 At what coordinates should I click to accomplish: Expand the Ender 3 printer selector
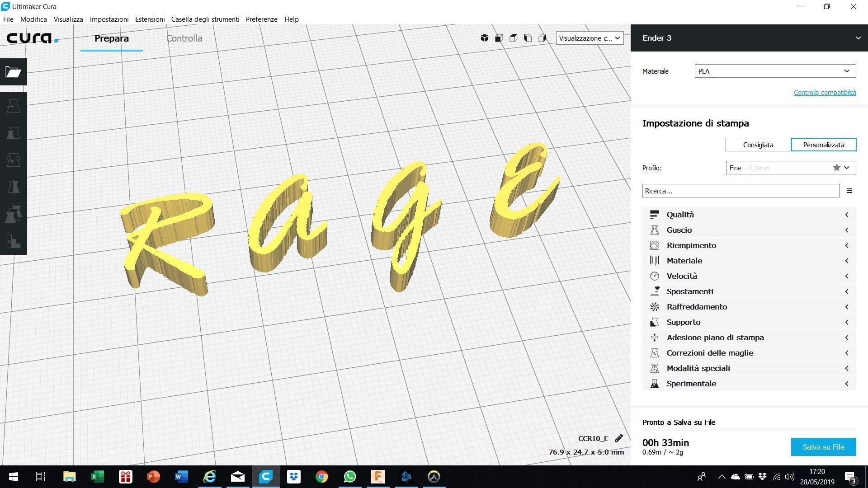pyautogui.click(x=749, y=38)
